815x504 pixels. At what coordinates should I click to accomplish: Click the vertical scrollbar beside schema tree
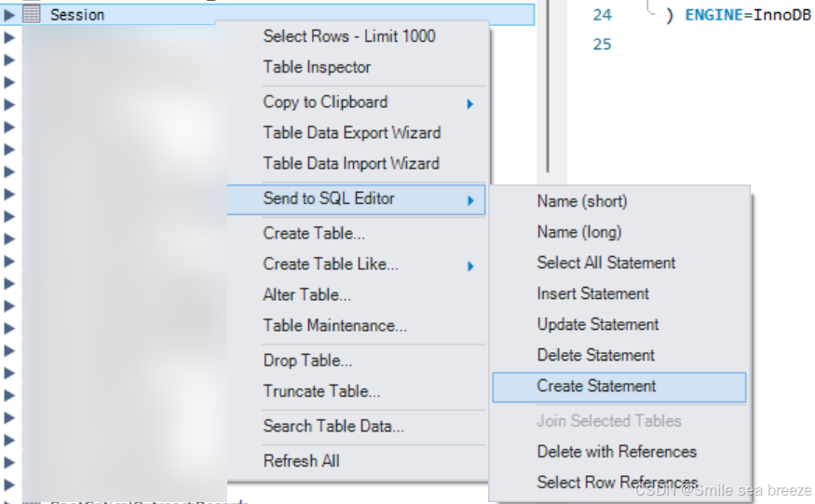[x=548, y=86]
